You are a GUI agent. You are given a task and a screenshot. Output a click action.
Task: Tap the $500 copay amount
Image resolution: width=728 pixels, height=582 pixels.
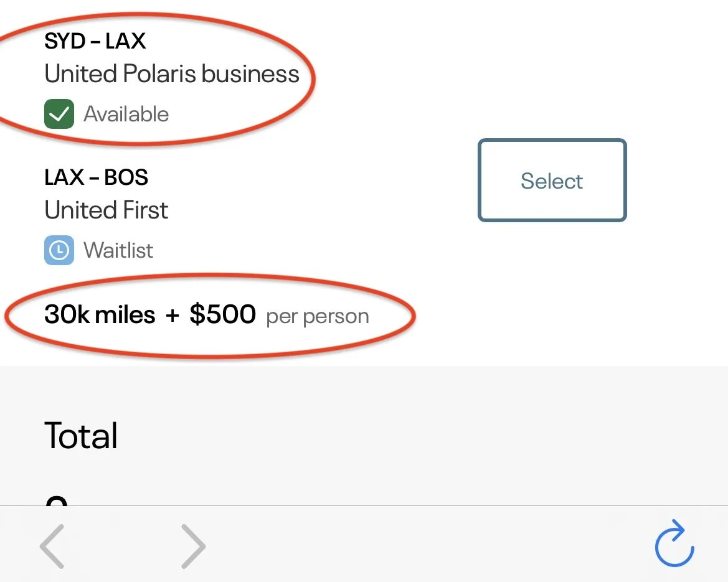click(x=222, y=315)
